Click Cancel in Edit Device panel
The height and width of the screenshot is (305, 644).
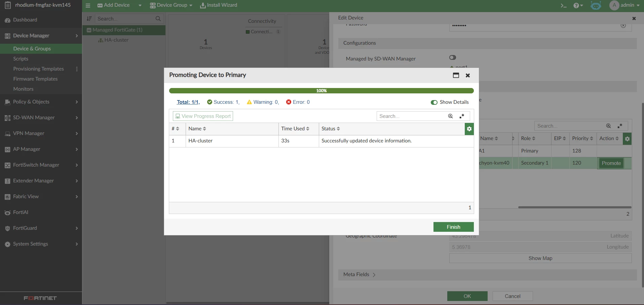(513, 296)
